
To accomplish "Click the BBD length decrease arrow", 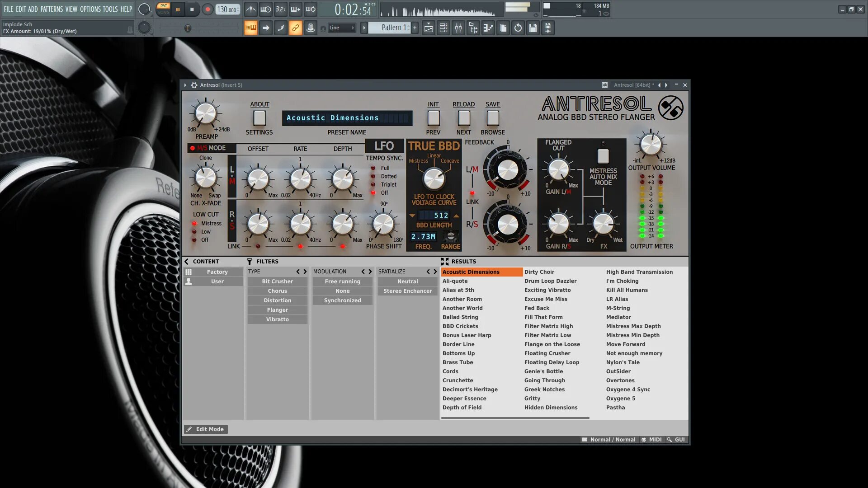I will (x=412, y=216).
